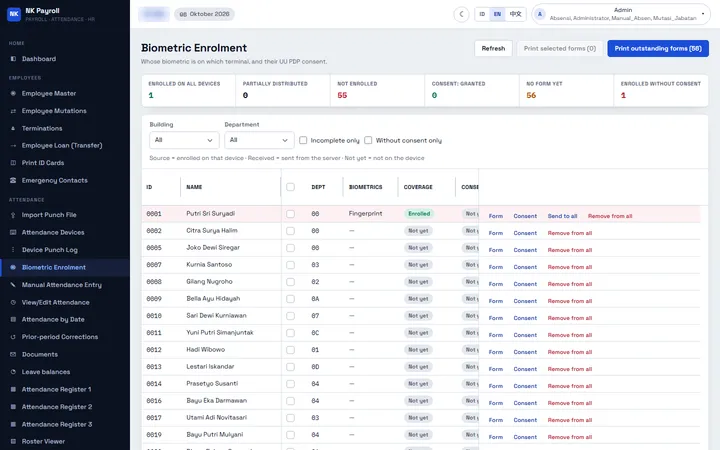
Task: Click the Documents sidebar icon
Action: point(13,354)
